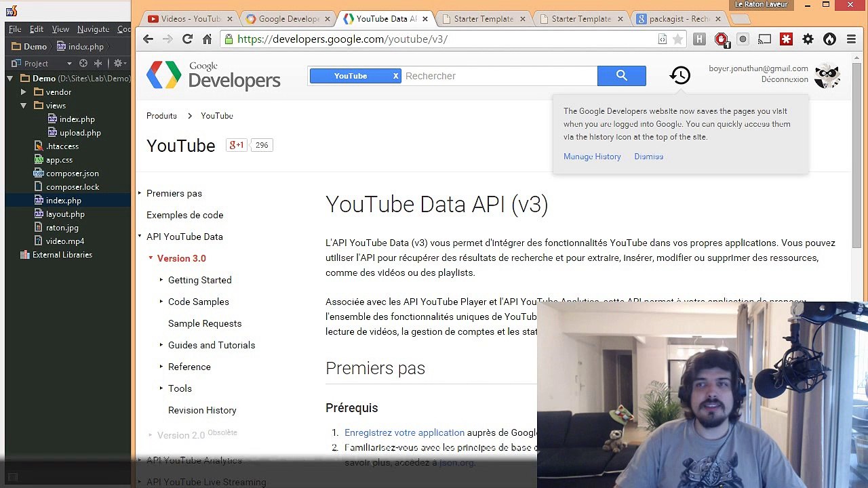
Task: Click the Déconnexion link
Action: tap(785, 79)
